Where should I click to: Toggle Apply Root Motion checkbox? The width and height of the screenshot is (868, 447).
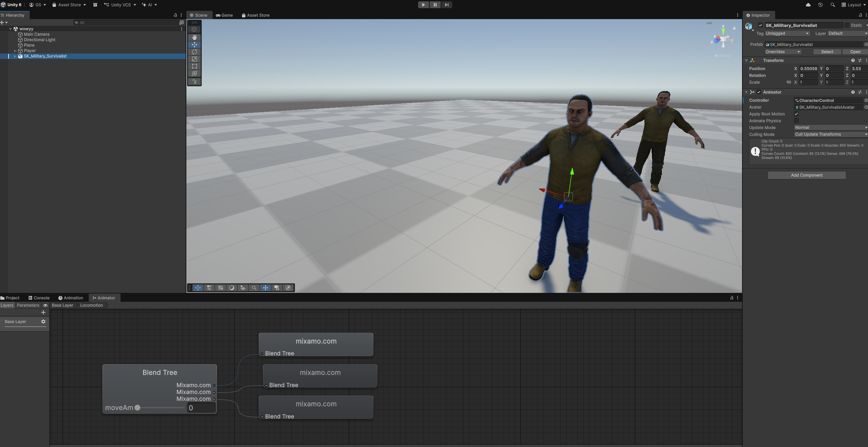click(796, 114)
